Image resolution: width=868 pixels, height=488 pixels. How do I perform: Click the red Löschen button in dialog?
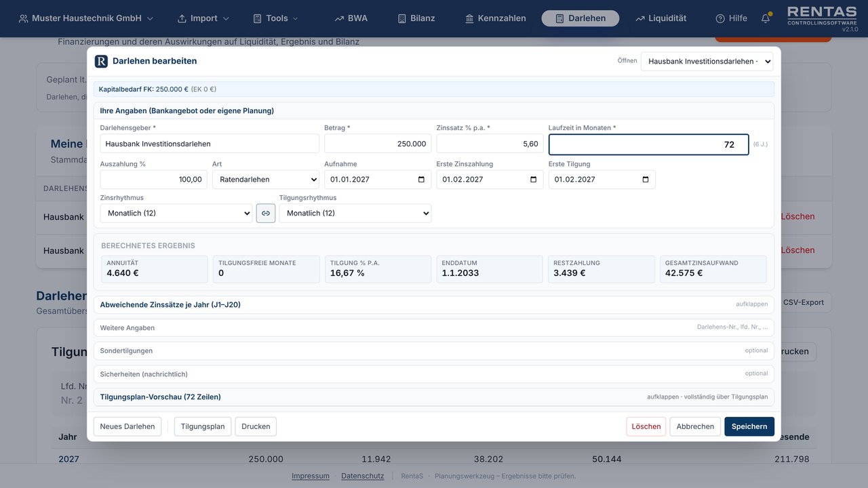(646, 426)
